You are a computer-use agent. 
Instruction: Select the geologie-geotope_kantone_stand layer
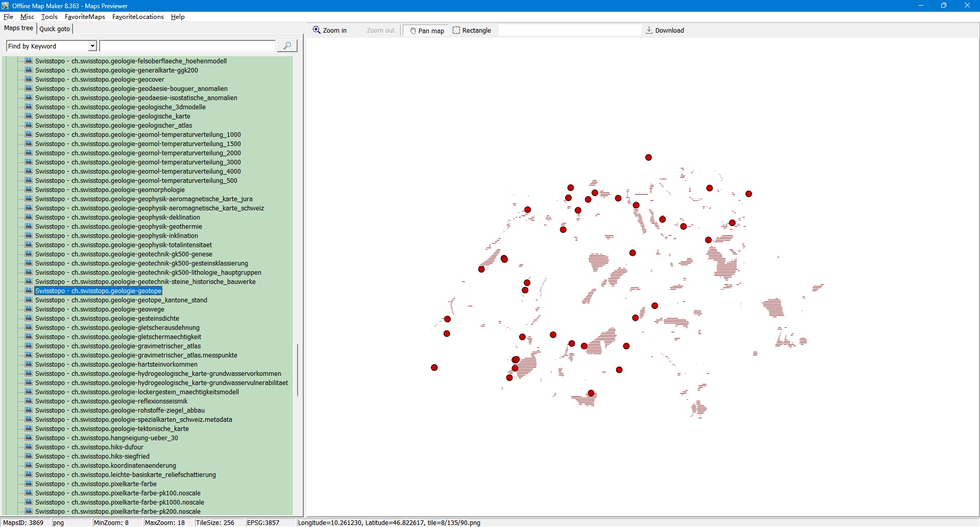pos(121,300)
